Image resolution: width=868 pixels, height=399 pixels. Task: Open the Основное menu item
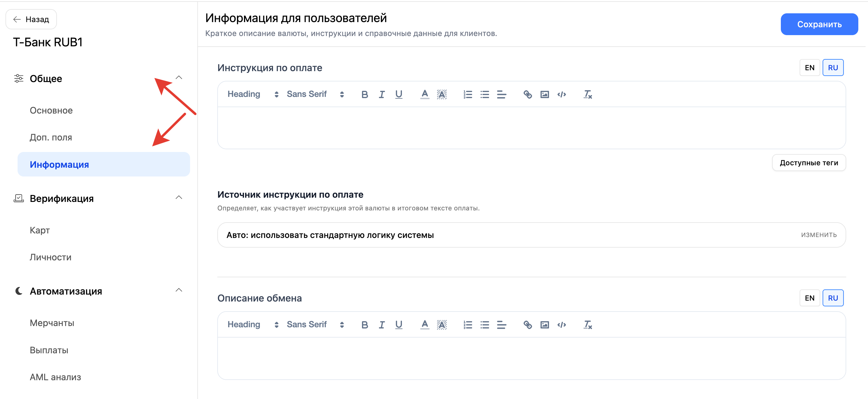click(51, 110)
